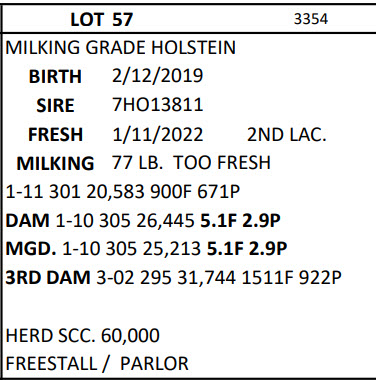Click the MILKING GRADE HOLSTEIN text
This screenshot has width=376, height=380.
[x=121, y=47]
